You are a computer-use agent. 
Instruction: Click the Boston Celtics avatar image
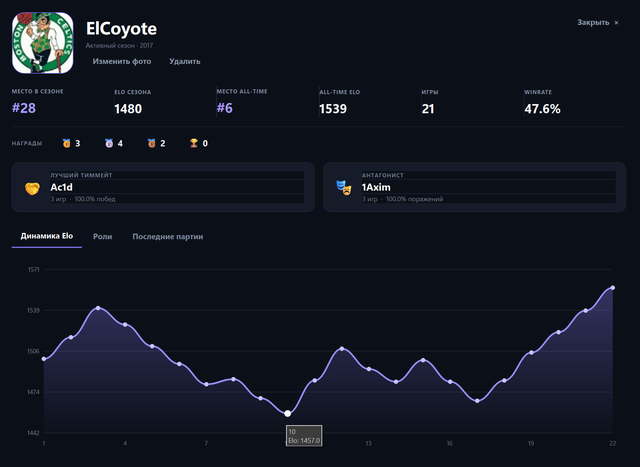pos(42,43)
